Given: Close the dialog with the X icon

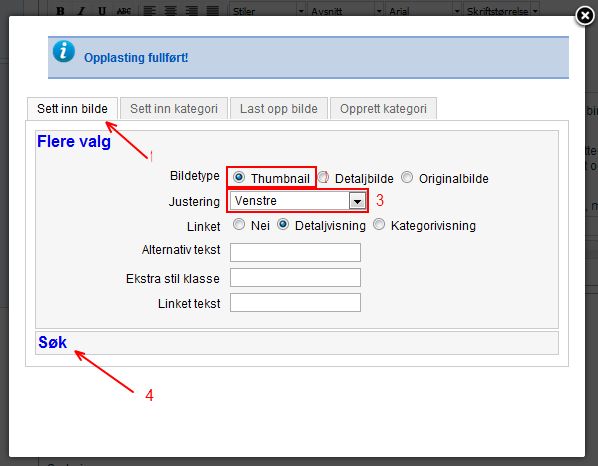Looking at the screenshot, I should 585,16.
